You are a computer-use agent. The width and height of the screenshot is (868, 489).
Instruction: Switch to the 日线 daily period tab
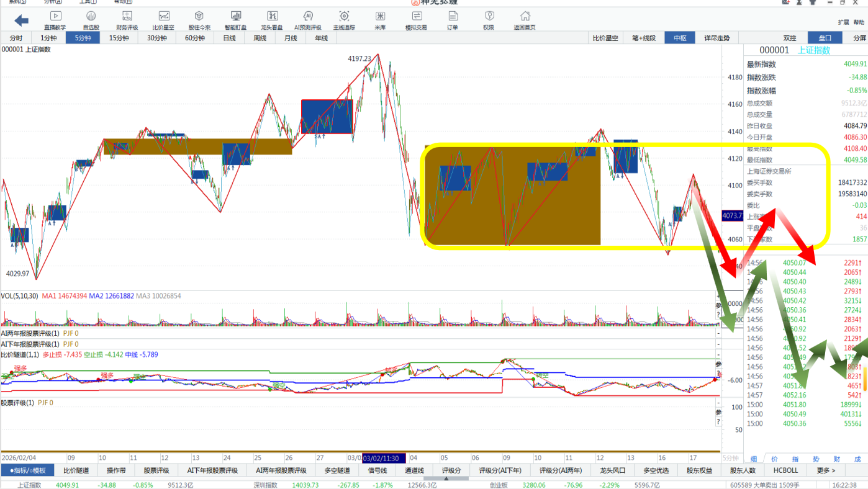click(229, 38)
